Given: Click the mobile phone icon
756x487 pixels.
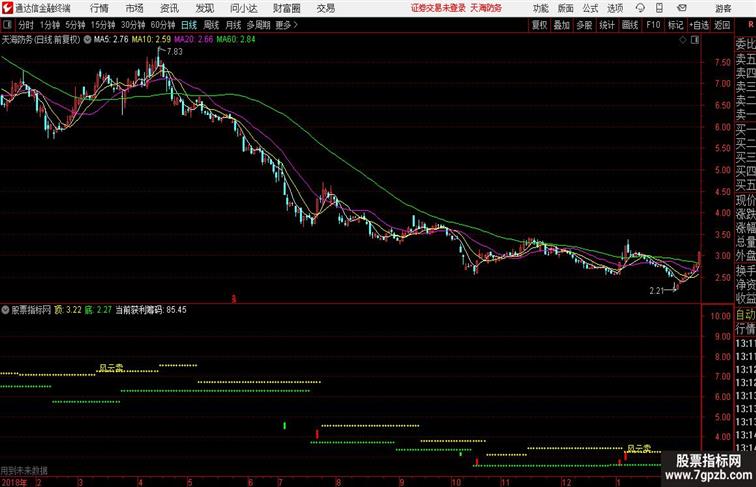Looking at the screenshot, I should (660, 8).
